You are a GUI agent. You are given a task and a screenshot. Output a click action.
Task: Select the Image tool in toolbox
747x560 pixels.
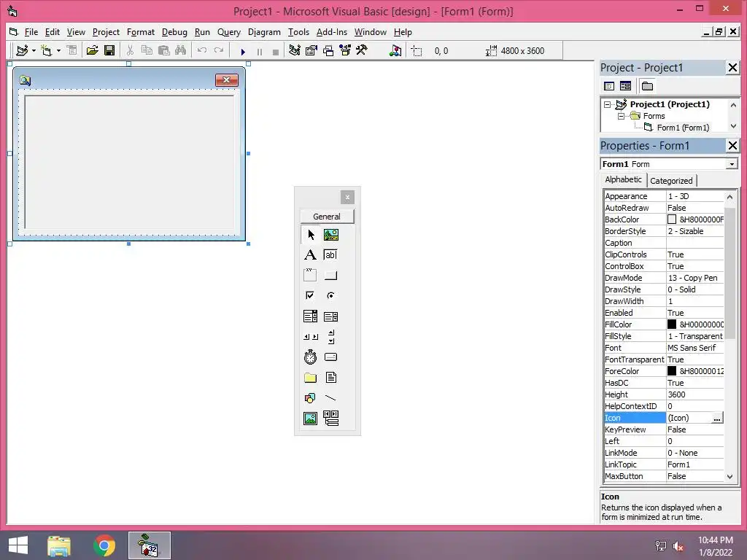click(310, 418)
